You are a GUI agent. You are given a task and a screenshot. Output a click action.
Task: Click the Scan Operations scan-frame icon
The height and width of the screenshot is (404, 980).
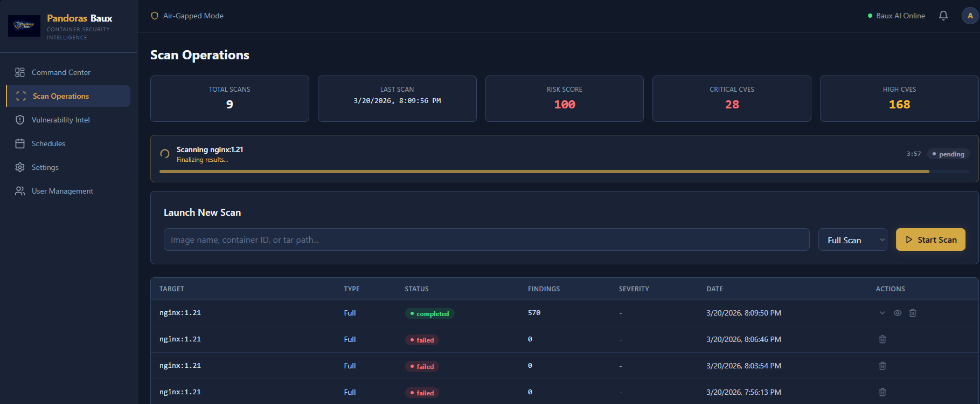click(21, 96)
